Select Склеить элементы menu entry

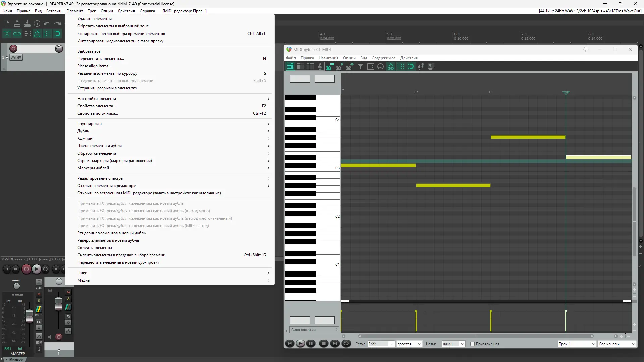pyautogui.click(x=95, y=248)
